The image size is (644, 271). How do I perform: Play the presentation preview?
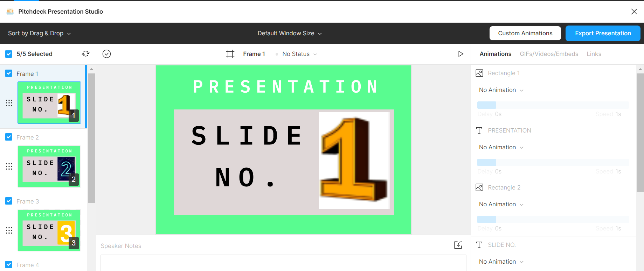click(x=461, y=54)
